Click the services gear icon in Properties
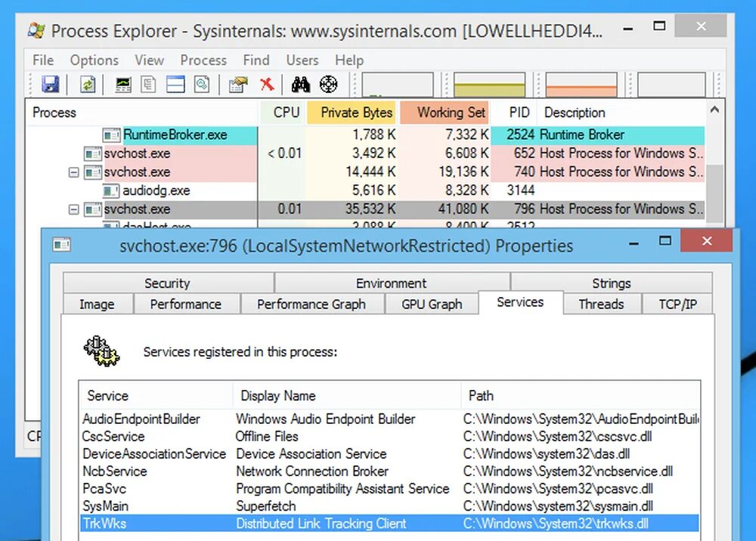This screenshot has width=756, height=541. pos(101,351)
